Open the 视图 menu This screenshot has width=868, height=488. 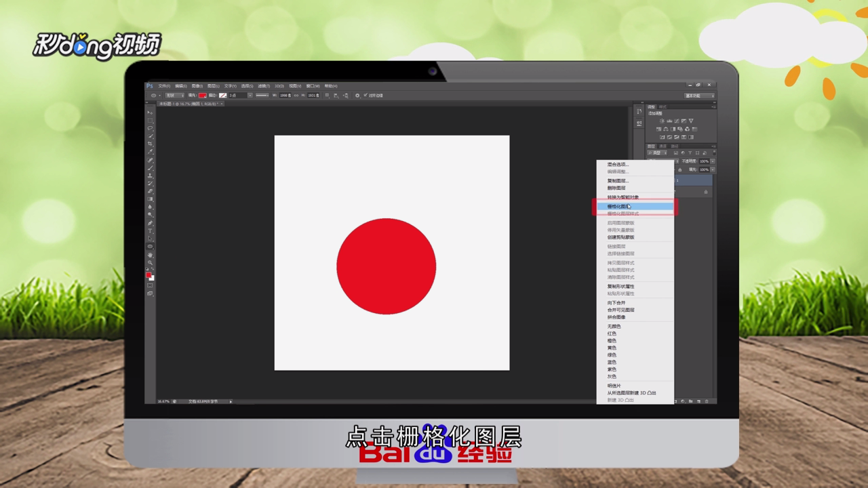pyautogui.click(x=295, y=86)
